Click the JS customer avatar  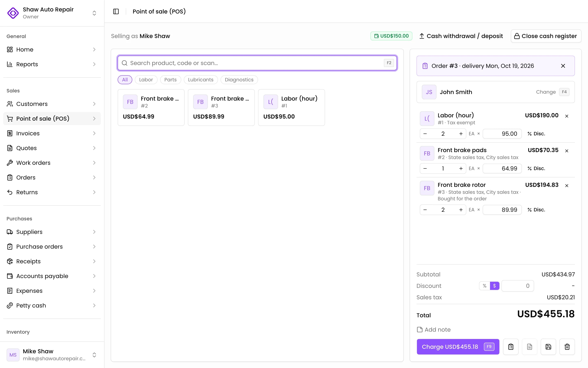pos(429,92)
